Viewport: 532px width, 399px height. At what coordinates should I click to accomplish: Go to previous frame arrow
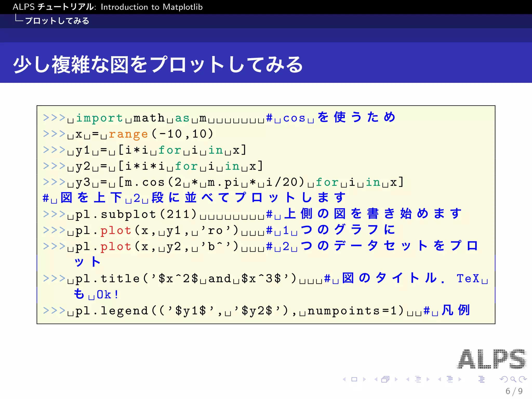(376, 379)
